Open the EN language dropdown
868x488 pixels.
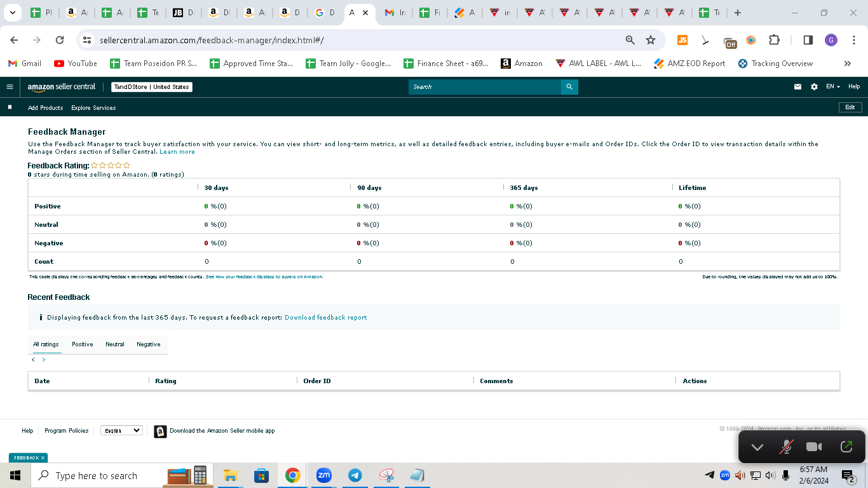(x=832, y=87)
